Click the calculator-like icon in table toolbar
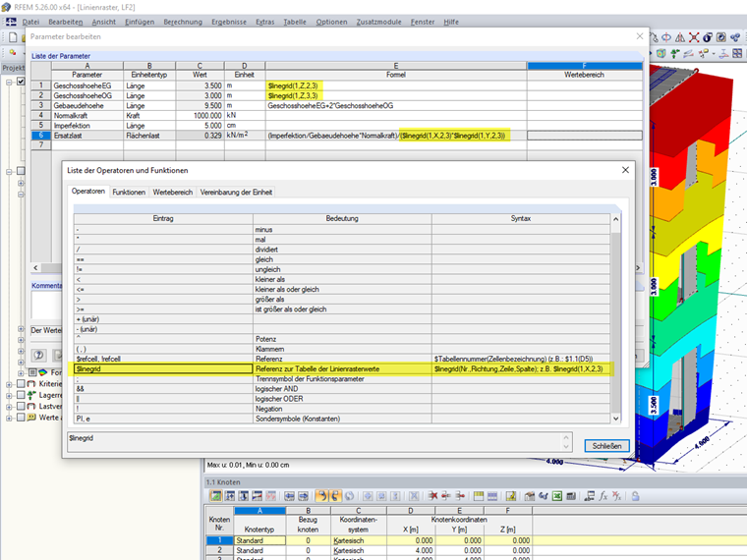 click(571, 496)
